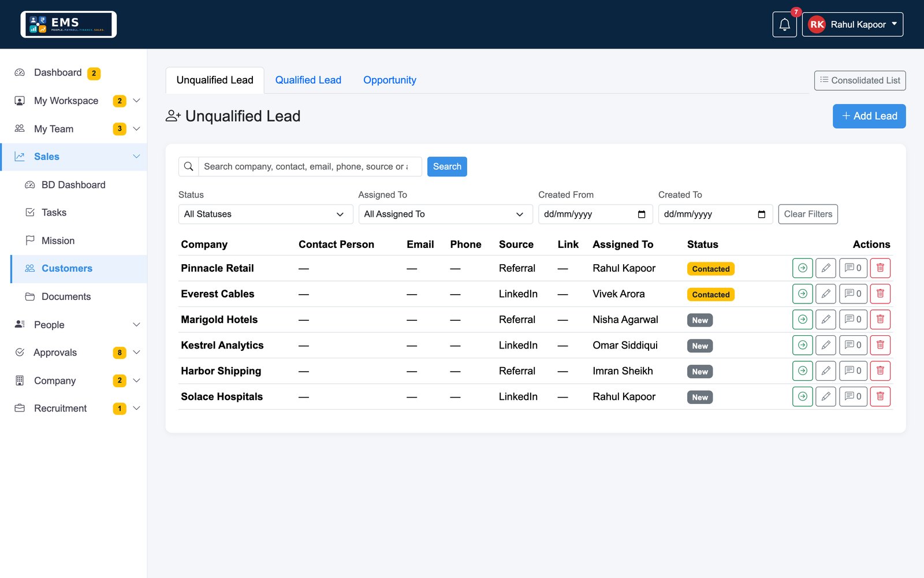The height and width of the screenshot is (578, 924).
Task: Convert Pinnacle Retail lead with green arrow
Action: (802, 268)
